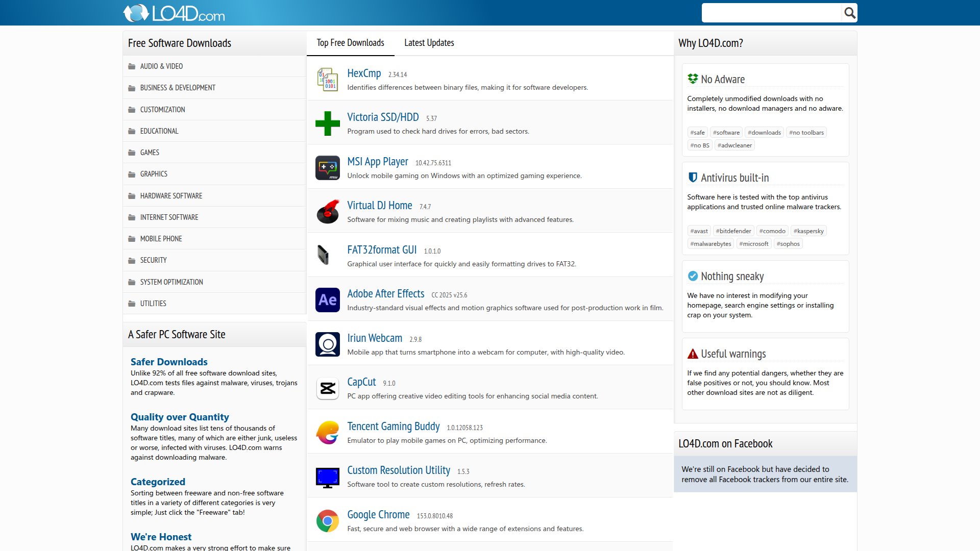Open the System Optimization category

214,282
